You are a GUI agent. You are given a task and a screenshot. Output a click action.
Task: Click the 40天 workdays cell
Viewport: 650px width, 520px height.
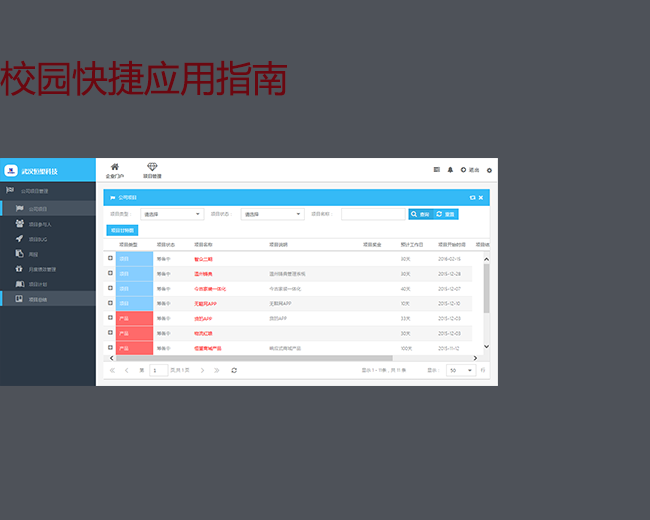click(x=405, y=289)
